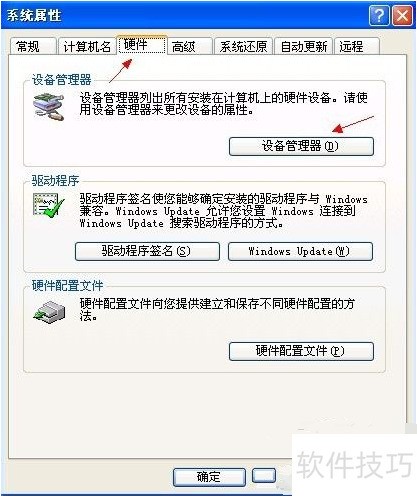Select the 硬件 tab
417x496 pixels.
tap(142, 44)
